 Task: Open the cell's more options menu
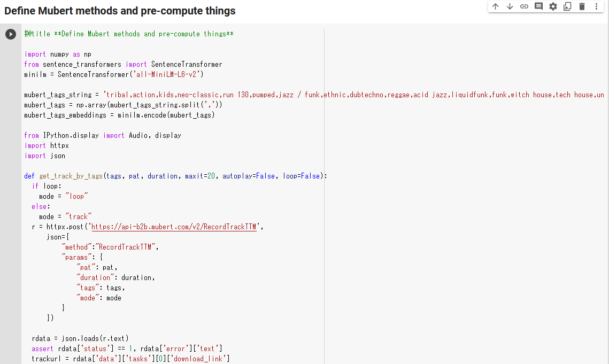click(x=597, y=6)
